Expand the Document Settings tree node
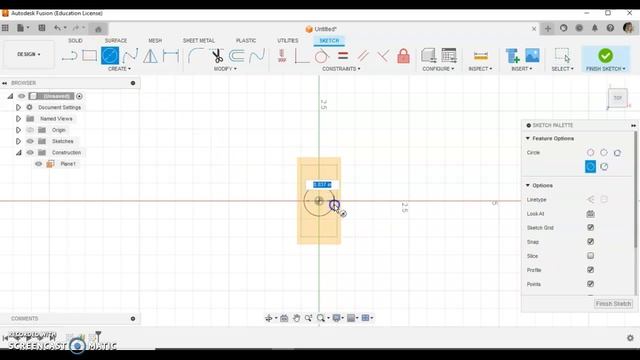This screenshot has height=360, width=640. point(18,107)
